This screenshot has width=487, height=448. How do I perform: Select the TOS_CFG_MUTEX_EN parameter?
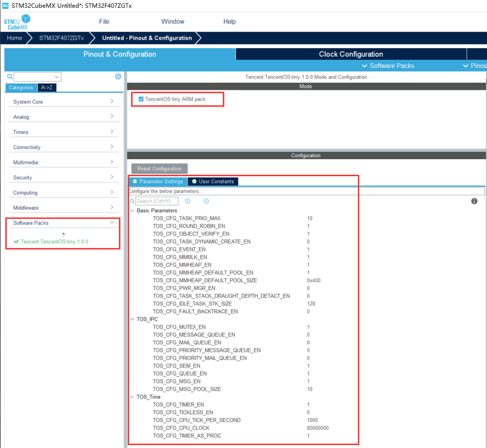coord(179,327)
